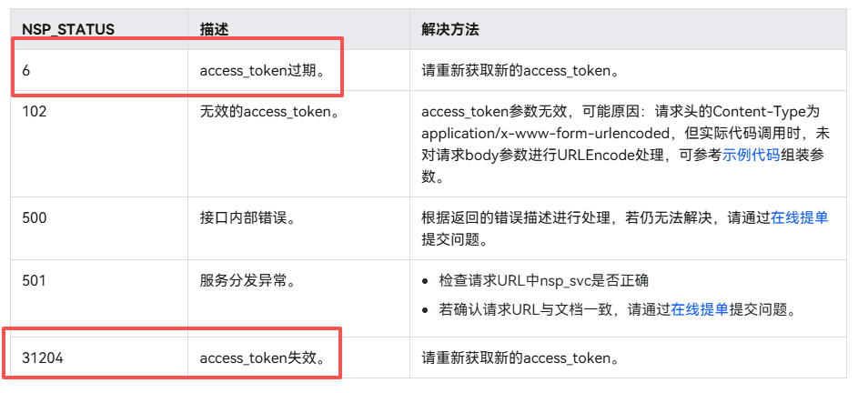Click 在线提单 link in the 501 row
Viewport: 868px width, 393px height.
[699, 309]
